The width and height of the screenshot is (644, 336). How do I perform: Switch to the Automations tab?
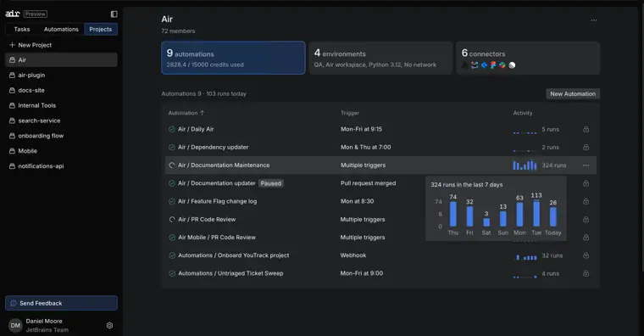pos(61,29)
